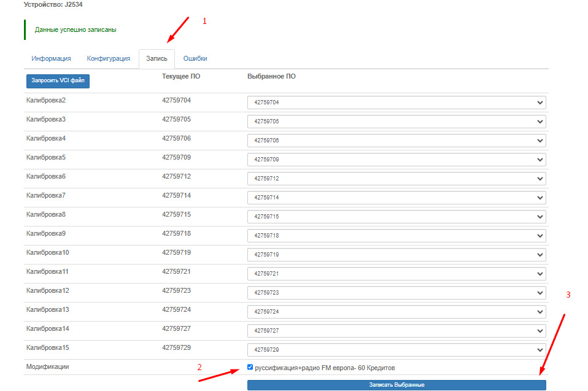The width and height of the screenshot is (588, 391).
Task: Click current software value 42759704 of Калибровка2
Action: (176, 101)
